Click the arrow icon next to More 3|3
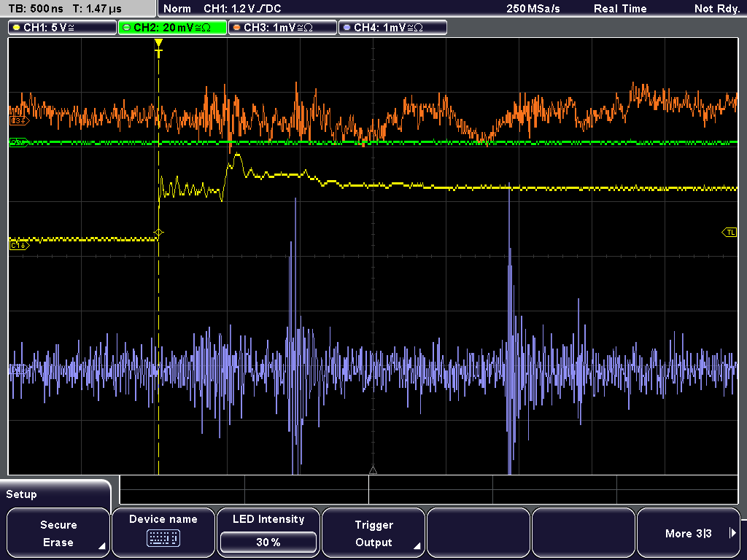Image resolution: width=747 pixels, height=560 pixels. coord(732,533)
